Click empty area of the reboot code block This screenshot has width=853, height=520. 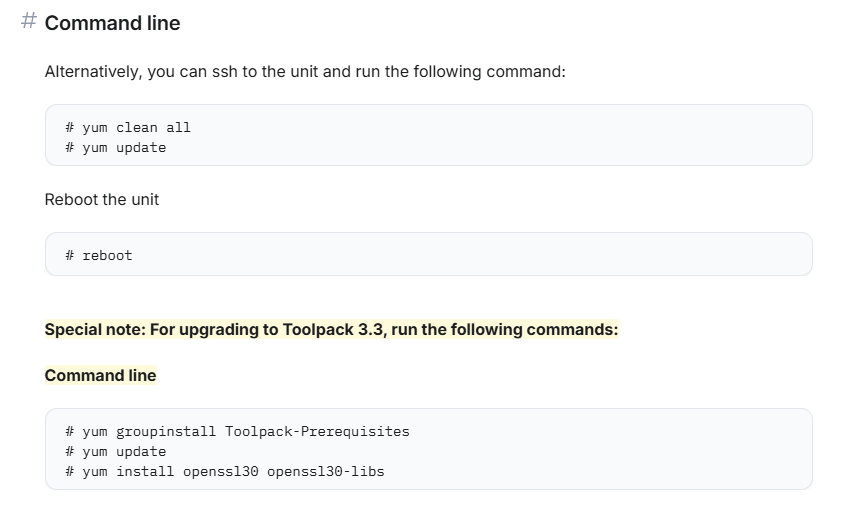click(500, 255)
